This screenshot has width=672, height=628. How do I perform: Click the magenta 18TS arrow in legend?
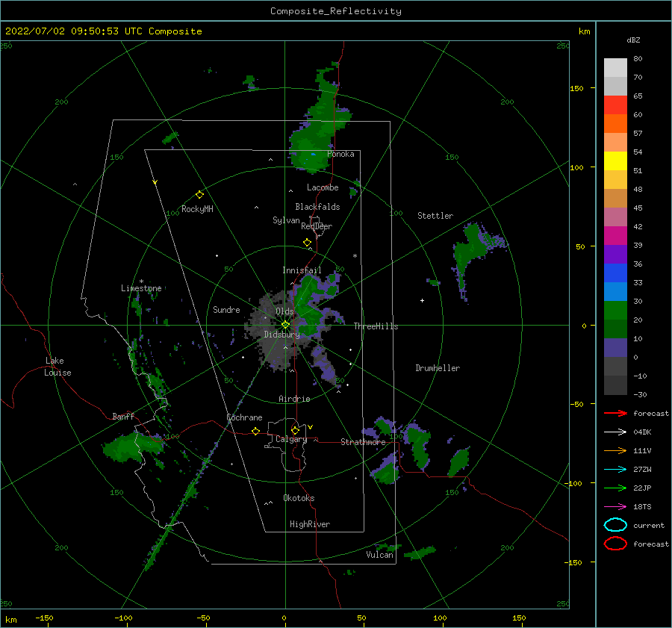(x=615, y=507)
